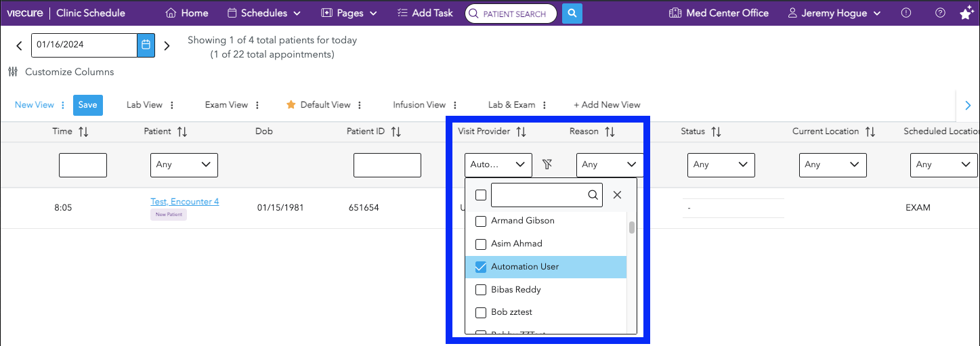
Task: Open the Patient filter dropdown
Action: point(184,165)
